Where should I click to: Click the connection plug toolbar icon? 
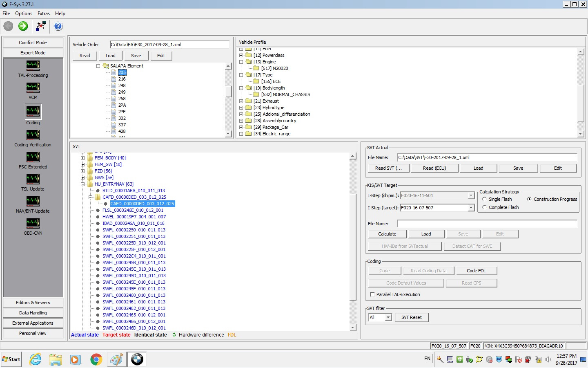(41, 26)
